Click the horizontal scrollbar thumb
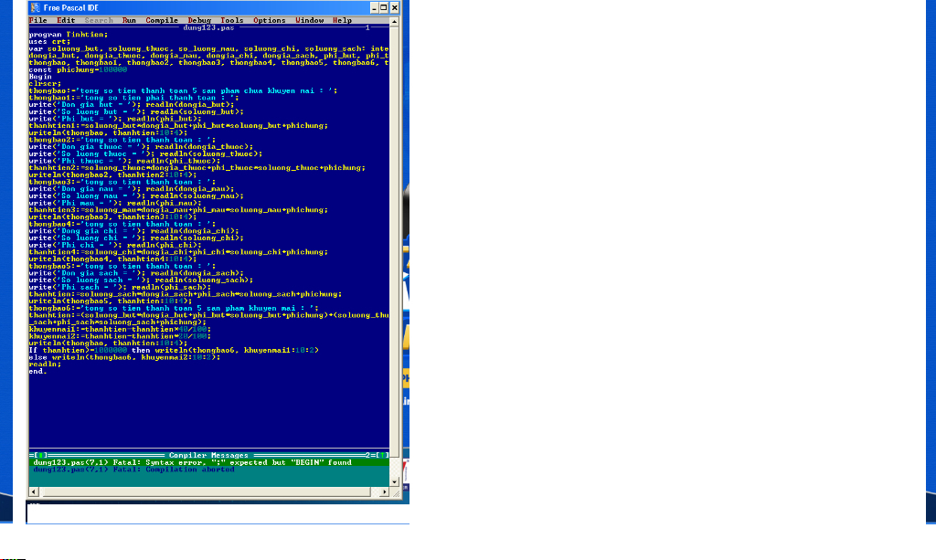The image size is (936, 560). [x=207, y=492]
